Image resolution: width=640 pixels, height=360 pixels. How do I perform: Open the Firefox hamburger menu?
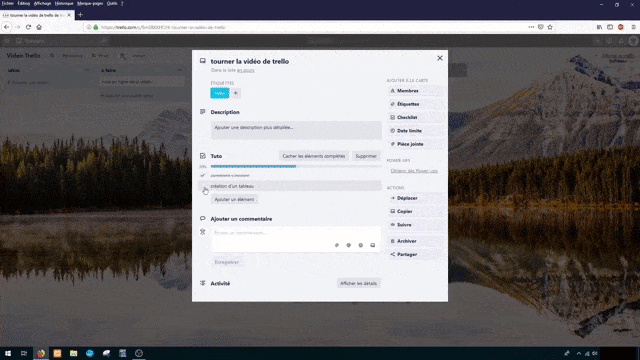(x=633, y=27)
